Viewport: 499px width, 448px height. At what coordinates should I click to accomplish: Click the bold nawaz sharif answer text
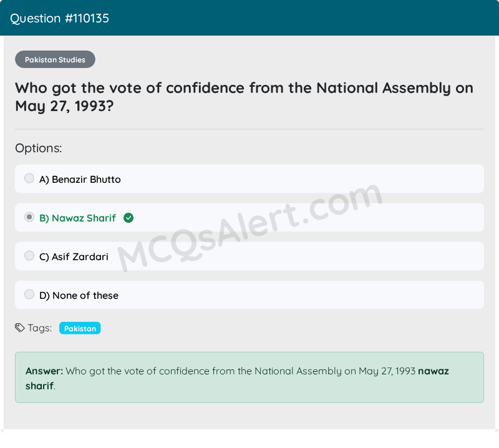point(237,379)
